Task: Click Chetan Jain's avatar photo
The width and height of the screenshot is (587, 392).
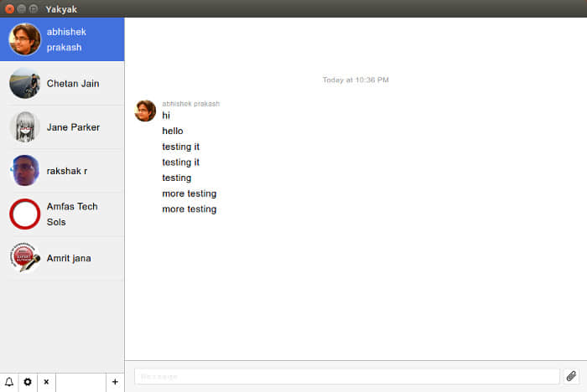Action: [24, 84]
